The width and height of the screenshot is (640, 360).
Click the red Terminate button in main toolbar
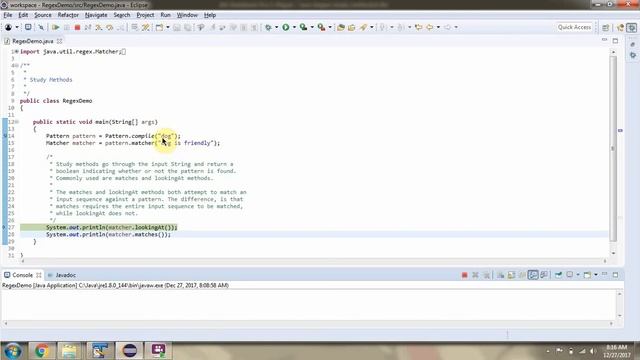pos(77,27)
